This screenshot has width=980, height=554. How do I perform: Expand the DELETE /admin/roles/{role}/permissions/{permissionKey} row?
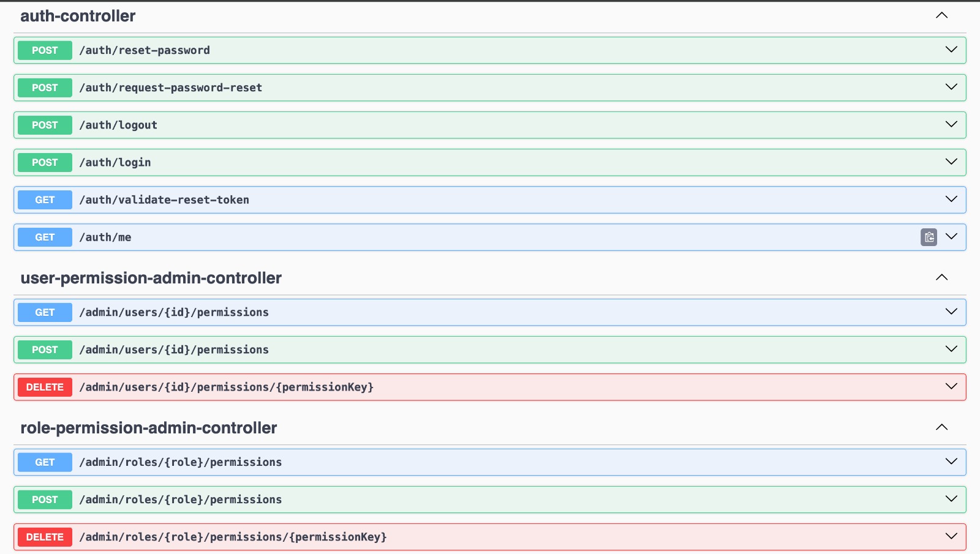point(951,537)
